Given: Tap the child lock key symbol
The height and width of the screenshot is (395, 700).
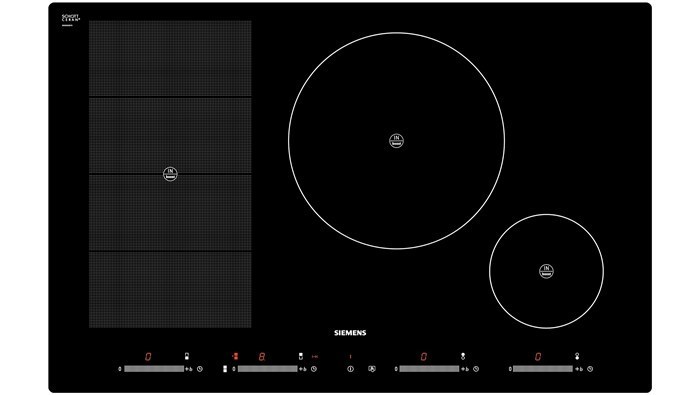Looking at the screenshot, I should 371,369.
